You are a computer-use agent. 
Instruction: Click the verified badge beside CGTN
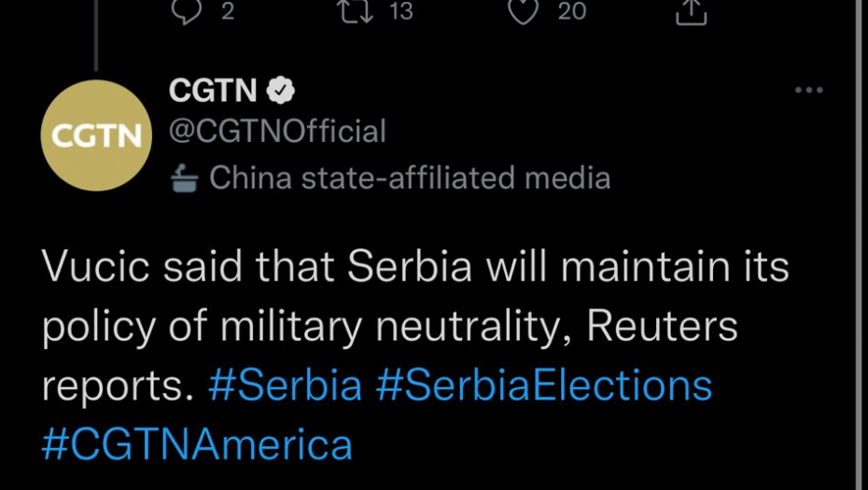point(282,91)
